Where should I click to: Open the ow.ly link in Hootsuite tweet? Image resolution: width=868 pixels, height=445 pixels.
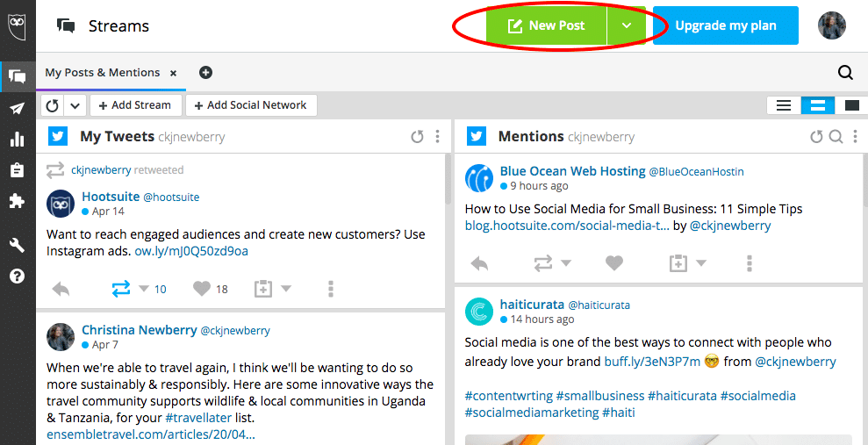191,251
